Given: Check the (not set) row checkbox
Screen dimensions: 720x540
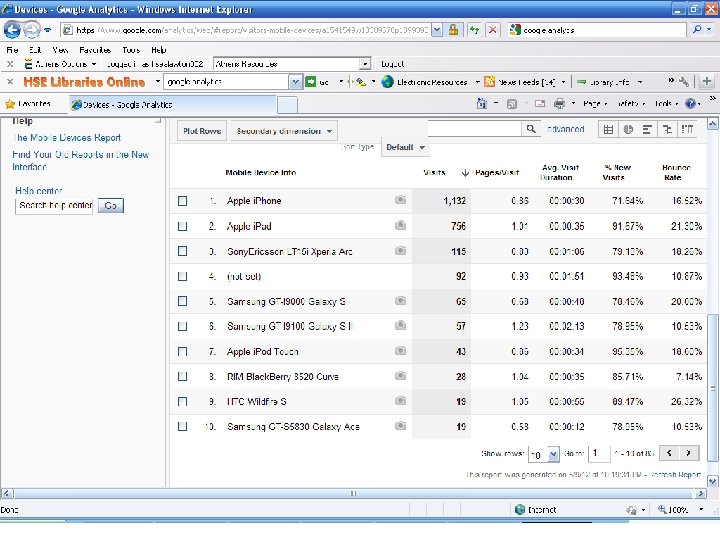Looking at the screenshot, I should 182,276.
